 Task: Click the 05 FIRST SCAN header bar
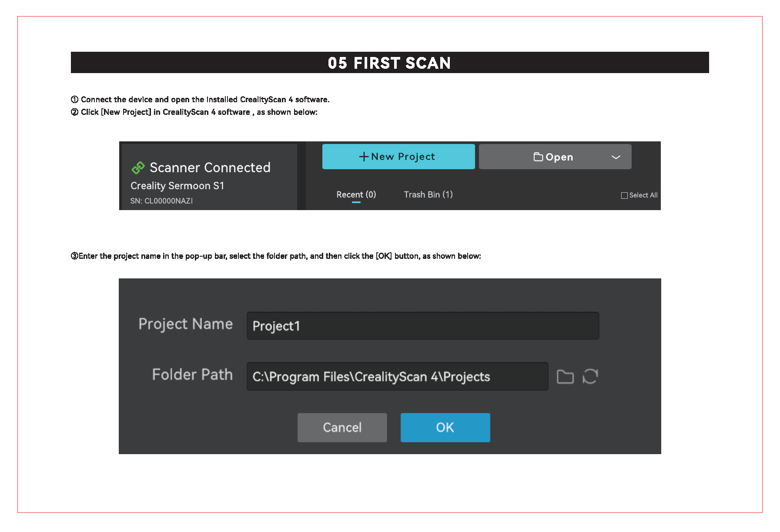(x=389, y=63)
